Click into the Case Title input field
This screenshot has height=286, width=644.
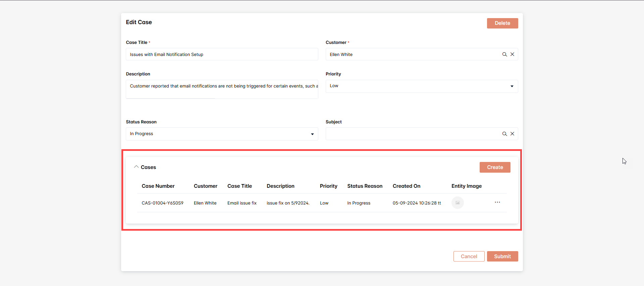tap(222, 54)
